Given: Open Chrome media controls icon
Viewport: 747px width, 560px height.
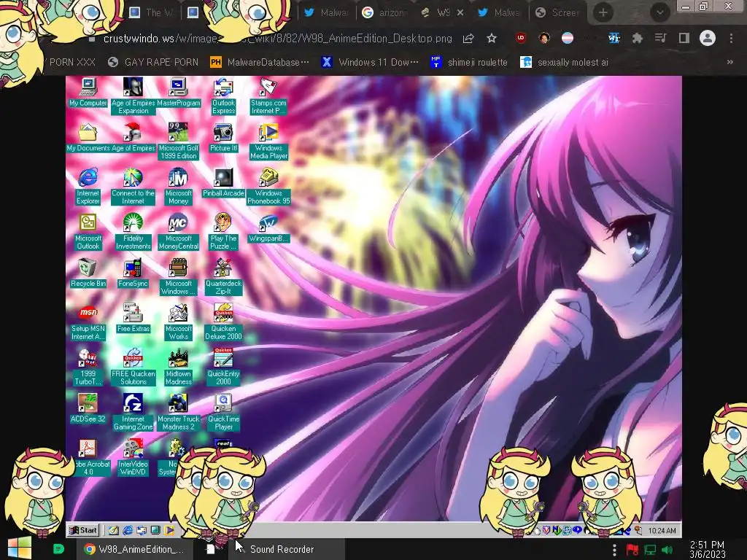Looking at the screenshot, I should tap(660, 38).
